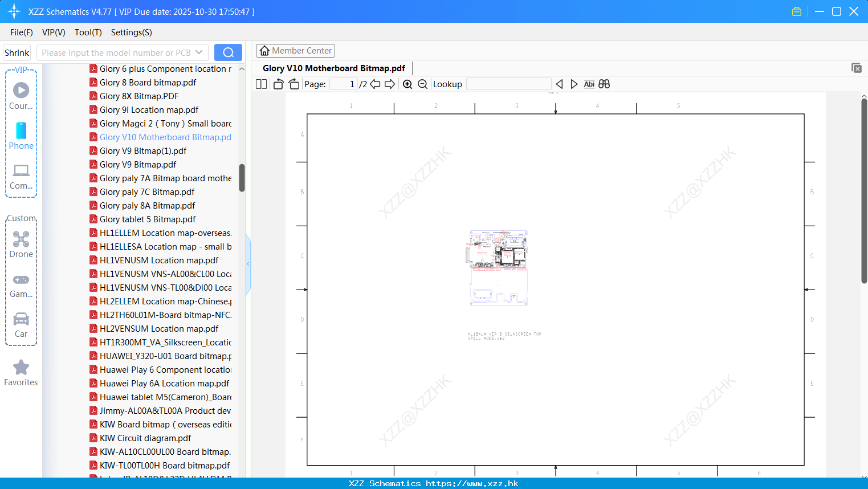Toggle the two-page view icon
This screenshot has height=489, width=868.
(x=261, y=84)
